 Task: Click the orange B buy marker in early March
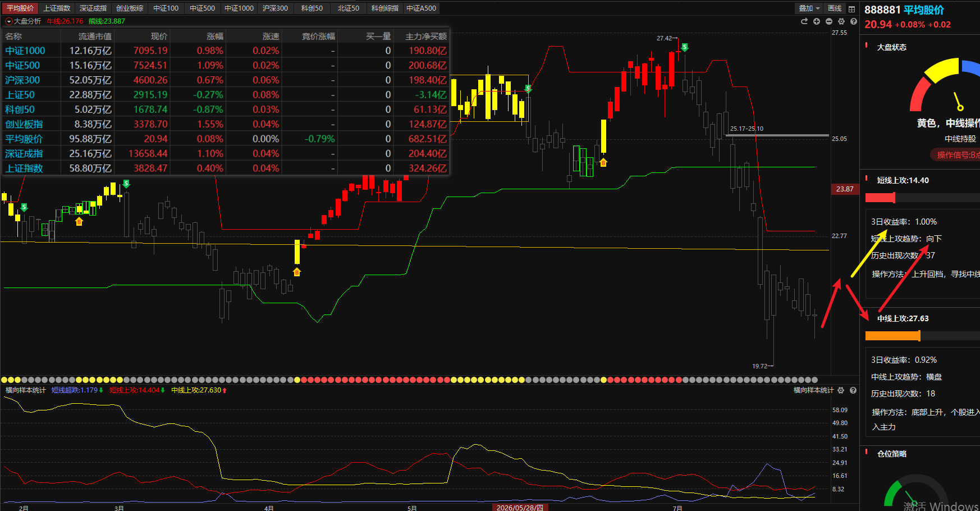tap(79, 222)
